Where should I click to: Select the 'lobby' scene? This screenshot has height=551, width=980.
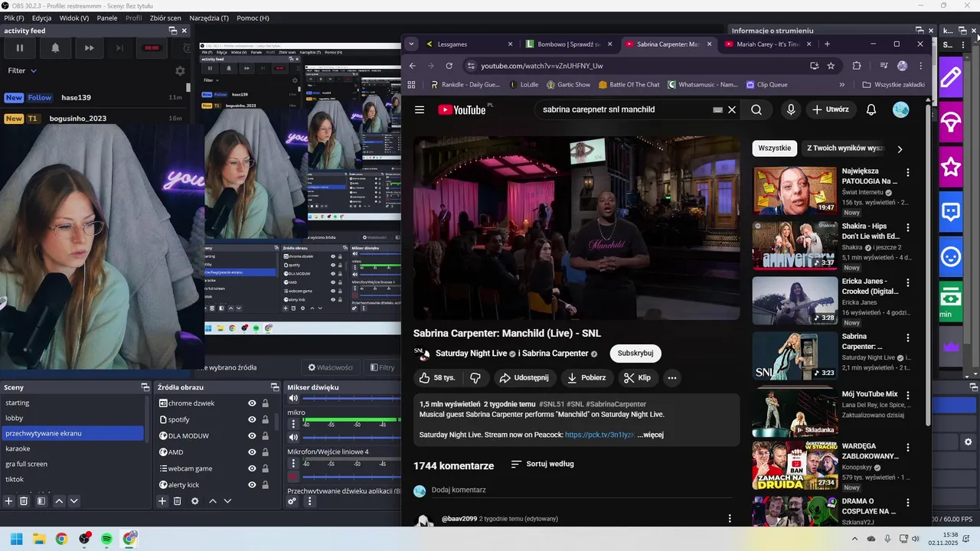click(72, 418)
